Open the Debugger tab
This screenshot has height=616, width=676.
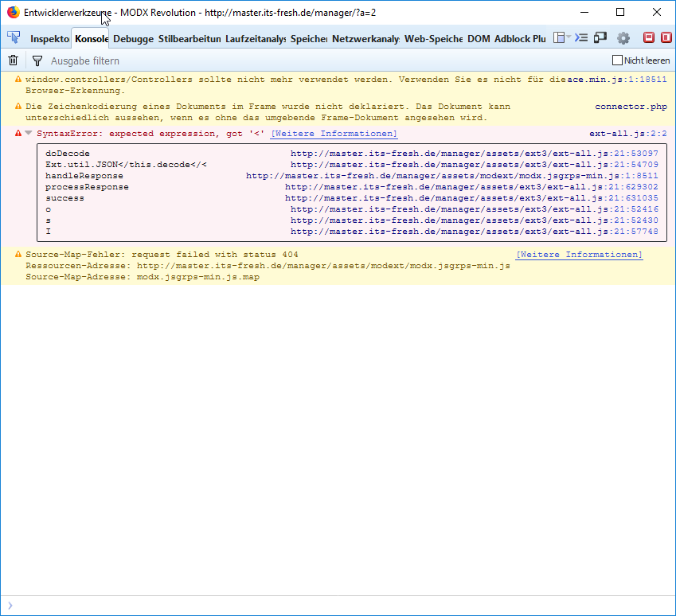coord(133,37)
